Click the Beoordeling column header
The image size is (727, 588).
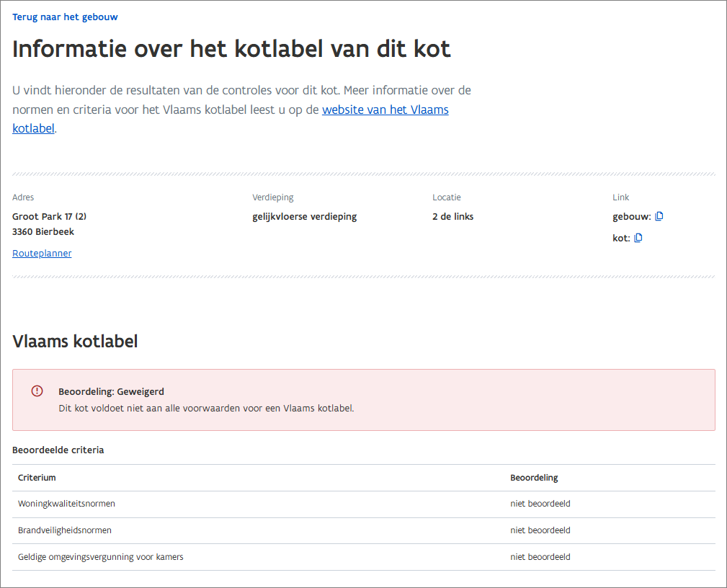coord(534,478)
